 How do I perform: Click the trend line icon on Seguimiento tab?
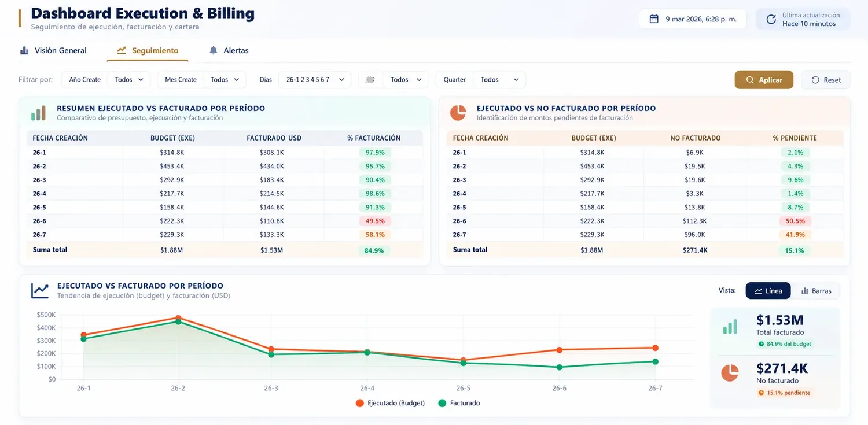(x=122, y=51)
